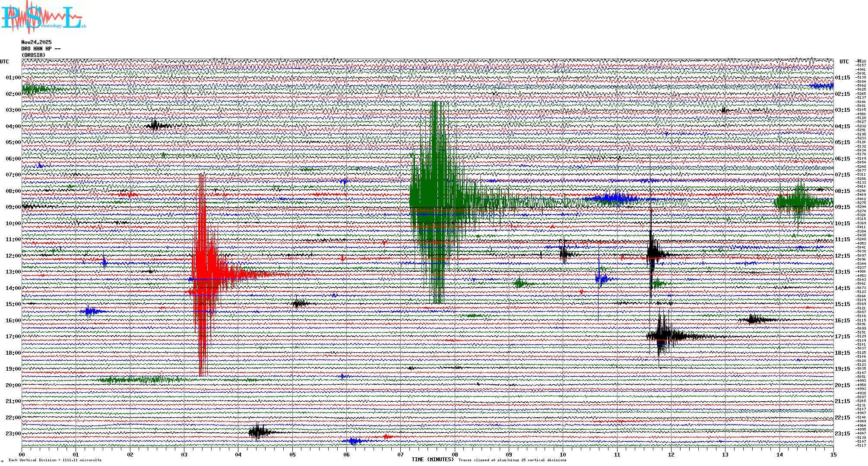The width and height of the screenshot is (868, 466).
Task: Click the blue tremor signal on 08:15 row
Action: pyautogui.click(x=613, y=198)
